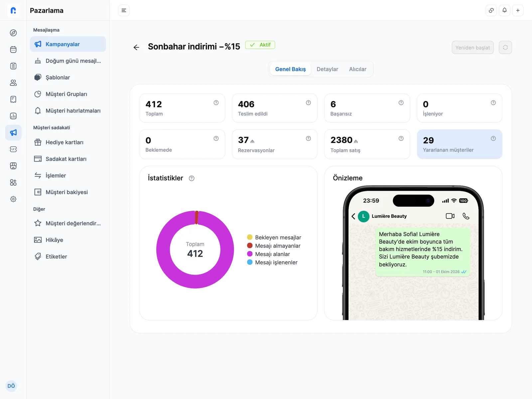Tap the phone call icon in the preview
532x399 pixels.
tap(466, 216)
